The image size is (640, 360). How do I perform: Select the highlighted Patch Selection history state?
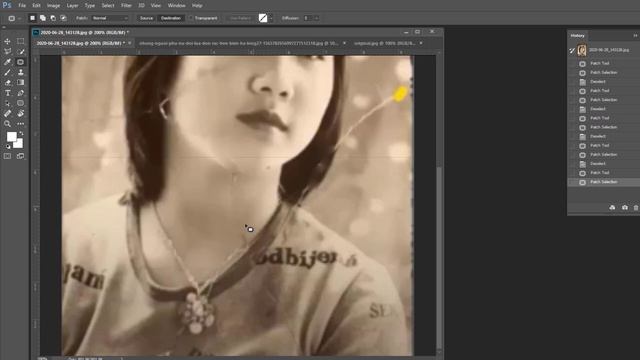604,182
